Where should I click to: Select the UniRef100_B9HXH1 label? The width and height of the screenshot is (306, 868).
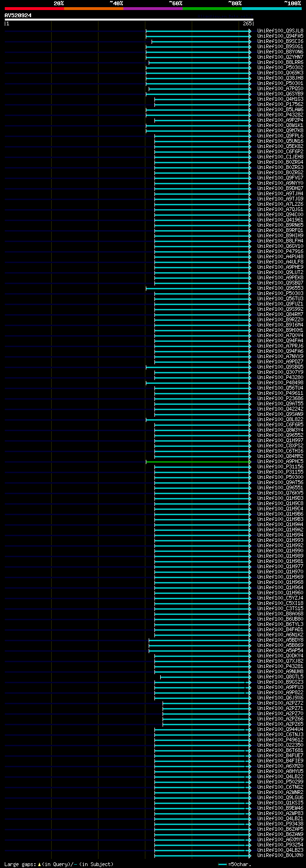coord(280,330)
